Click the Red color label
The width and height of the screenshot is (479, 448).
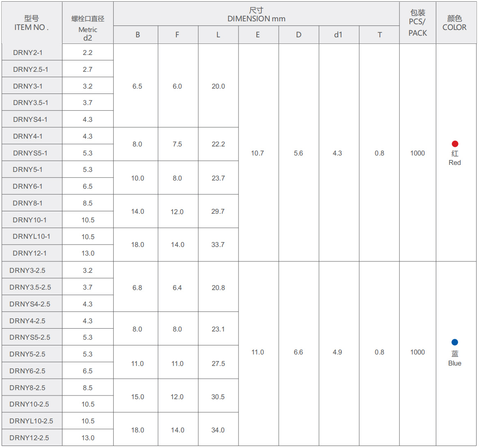(454, 163)
